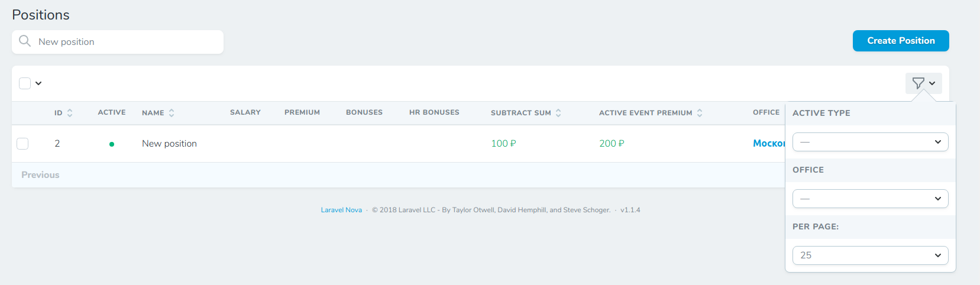
Task: Open the Active Type filter dropdown
Action: 870,142
